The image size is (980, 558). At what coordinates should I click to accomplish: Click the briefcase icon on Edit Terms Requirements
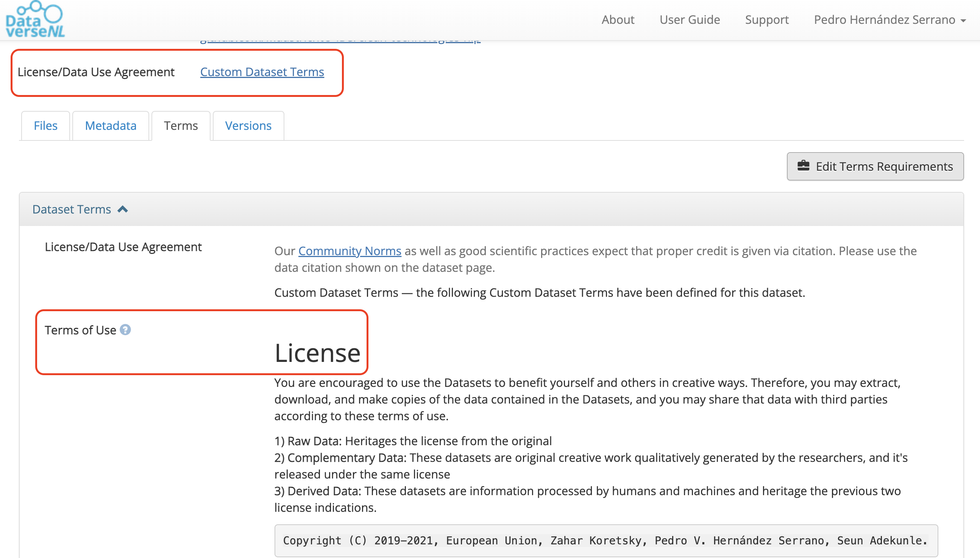click(x=804, y=166)
